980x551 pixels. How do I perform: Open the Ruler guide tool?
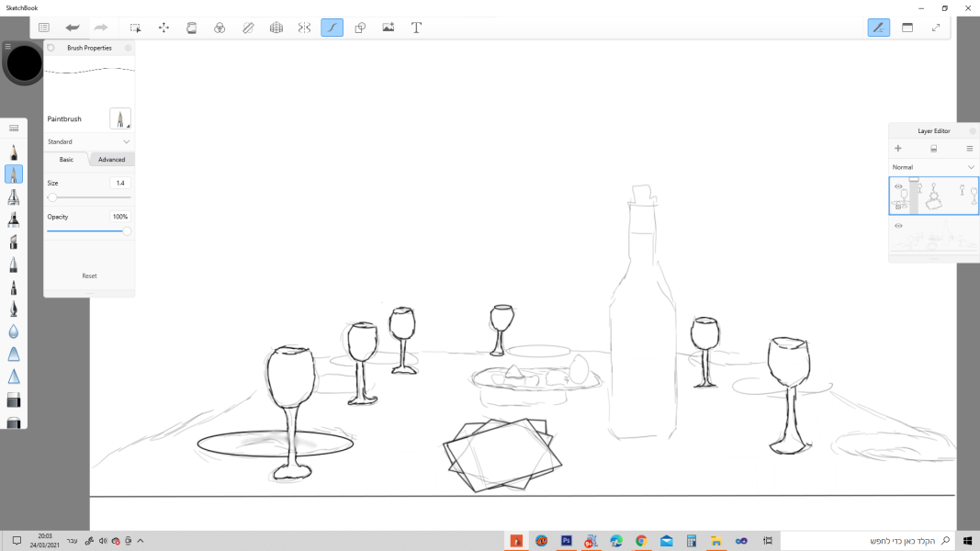tap(248, 28)
